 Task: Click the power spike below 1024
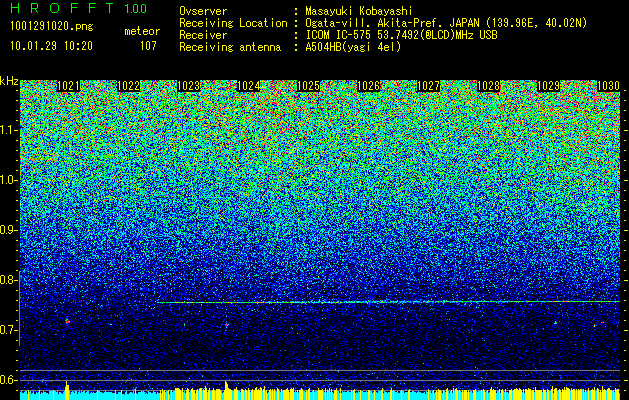click(227, 390)
